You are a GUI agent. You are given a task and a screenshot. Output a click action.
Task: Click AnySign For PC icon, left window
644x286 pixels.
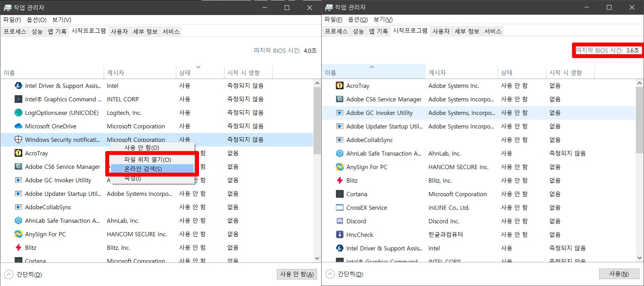[18, 234]
